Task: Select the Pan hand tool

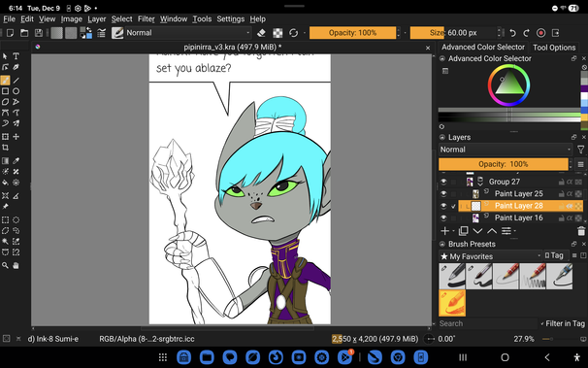Action: pos(16,266)
